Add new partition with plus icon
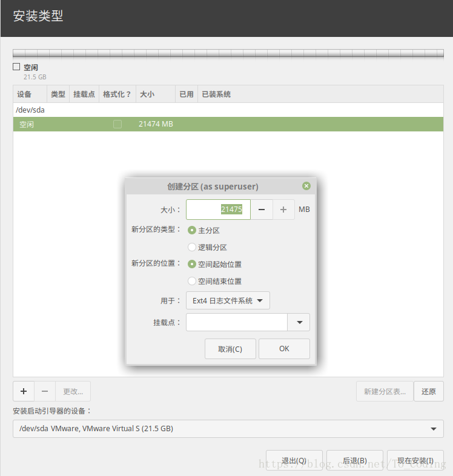 pos(24,391)
